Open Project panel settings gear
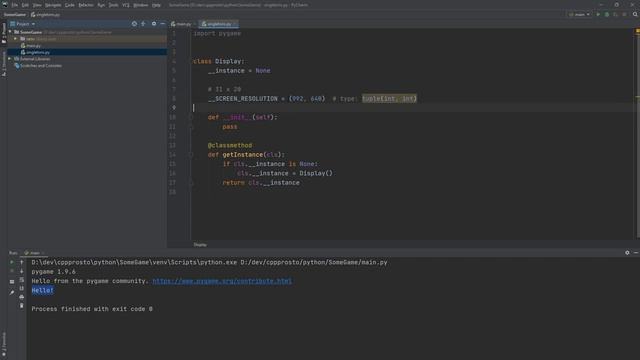Image resolution: width=640 pixels, height=360 pixels. point(154,24)
